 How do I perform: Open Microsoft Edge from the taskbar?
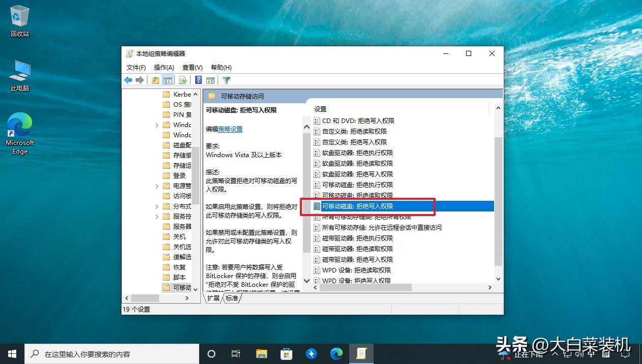[336, 354]
